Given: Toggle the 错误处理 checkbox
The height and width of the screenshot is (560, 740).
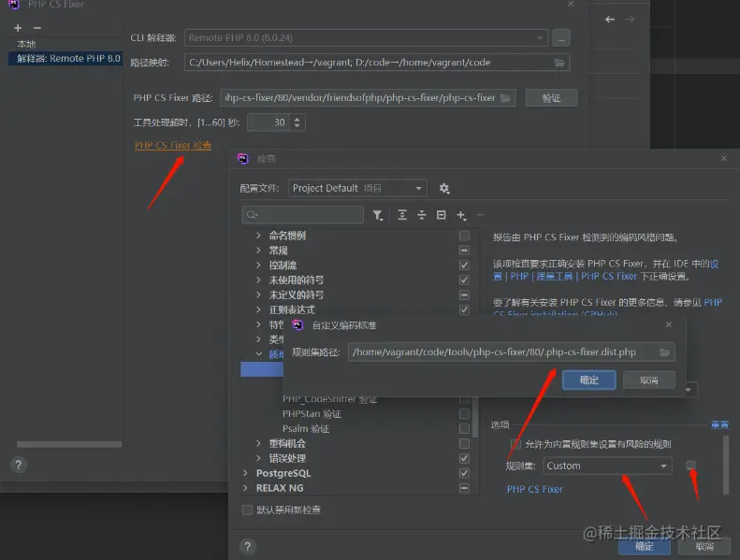Looking at the screenshot, I should pyautogui.click(x=464, y=458).
